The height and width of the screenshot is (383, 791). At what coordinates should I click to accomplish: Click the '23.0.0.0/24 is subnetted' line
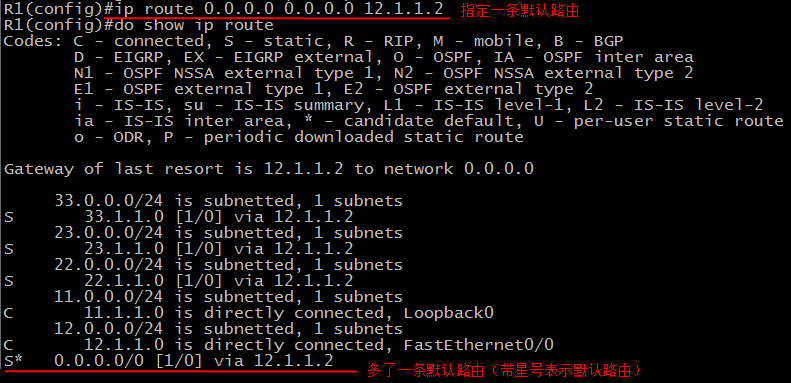point(228,233)
